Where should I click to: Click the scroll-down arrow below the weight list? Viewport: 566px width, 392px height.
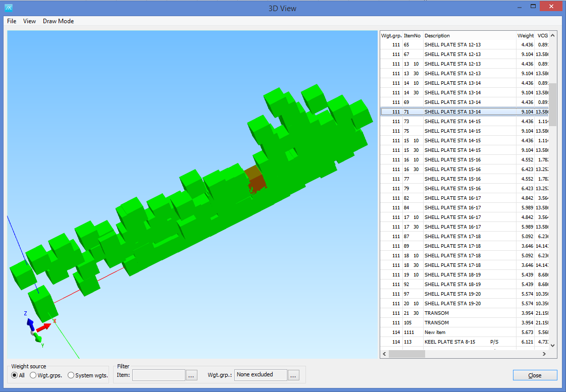click(552, 346)
